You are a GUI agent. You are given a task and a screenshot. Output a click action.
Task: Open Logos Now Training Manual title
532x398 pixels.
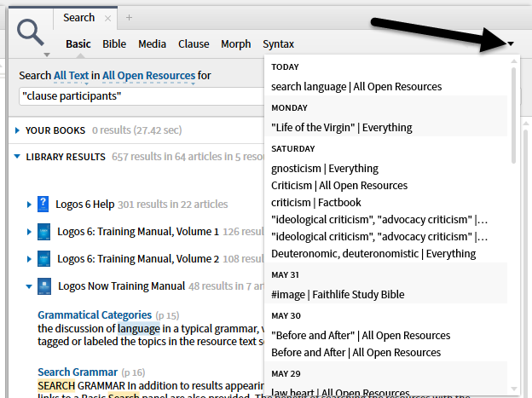[121, 286]
